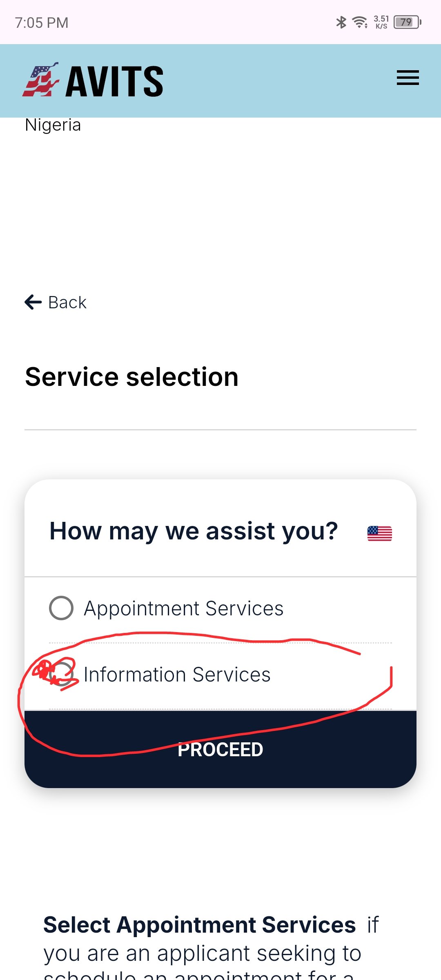Select Appointment Services radio button
Screen dimensions: 441x980
coord(61,608)
